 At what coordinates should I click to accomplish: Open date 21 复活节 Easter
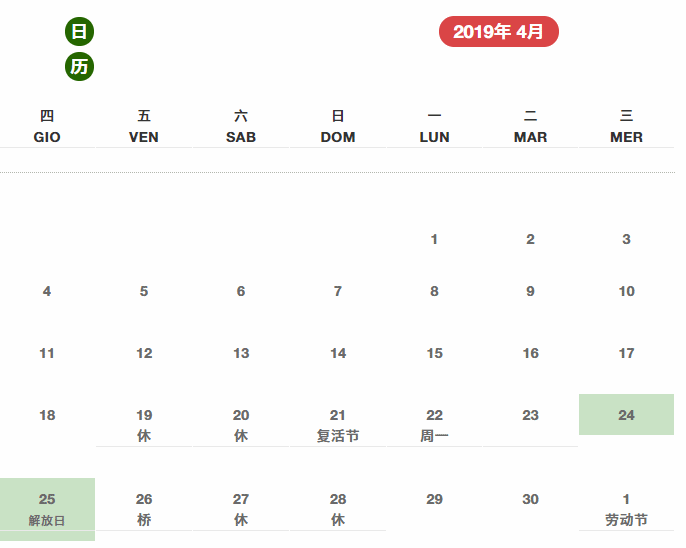pos(338,424)
